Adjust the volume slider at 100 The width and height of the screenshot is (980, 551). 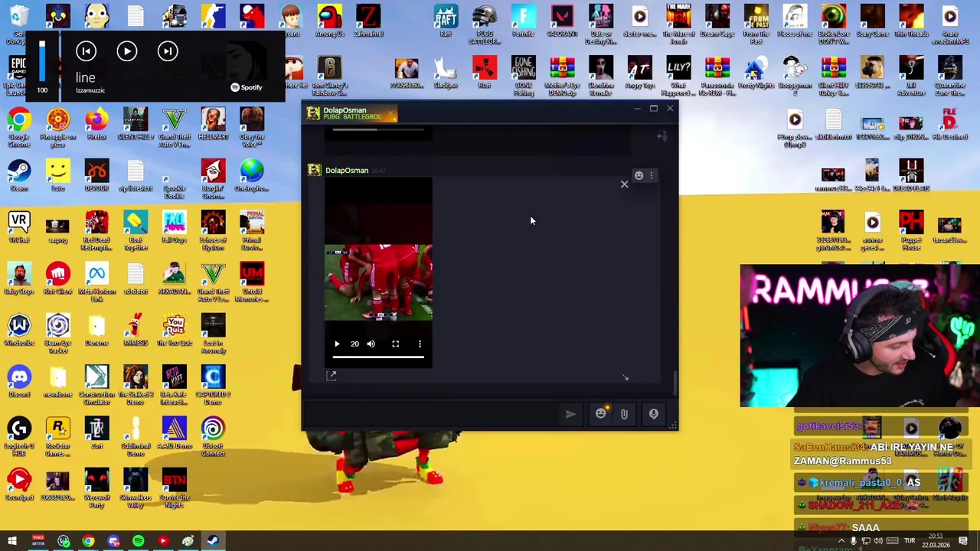coord(42,61)
